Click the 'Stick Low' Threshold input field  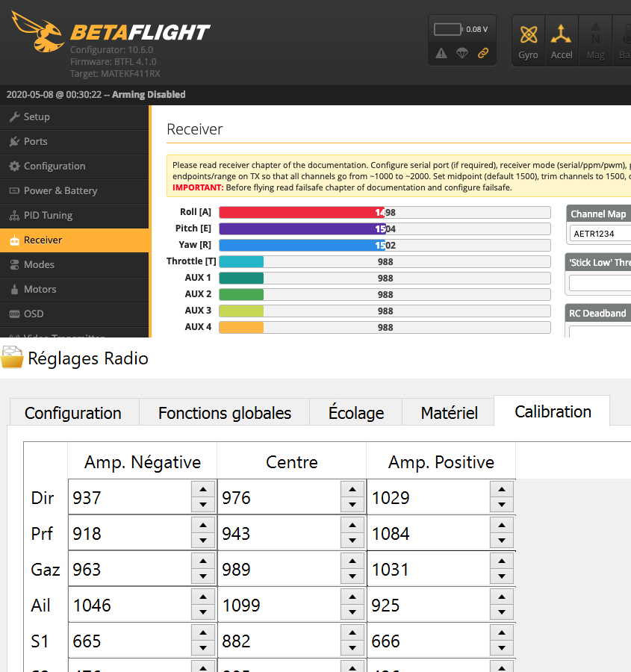tap(600, 283)
